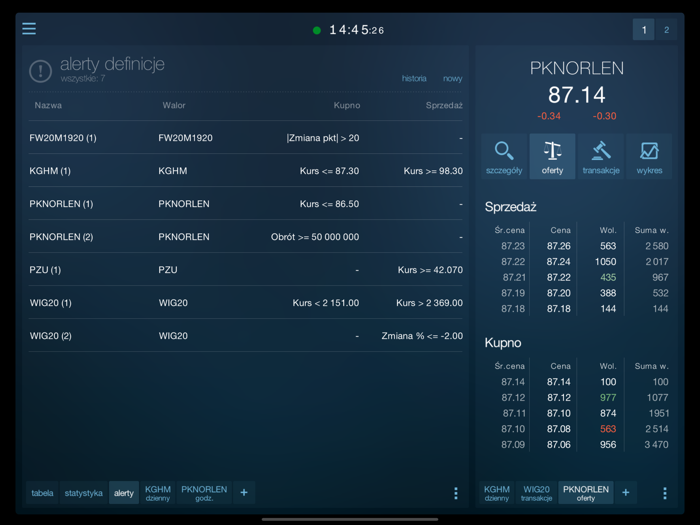Add a new tab in right panel
The width and height of the screenshot is (700, 525).
coord(626,493)
